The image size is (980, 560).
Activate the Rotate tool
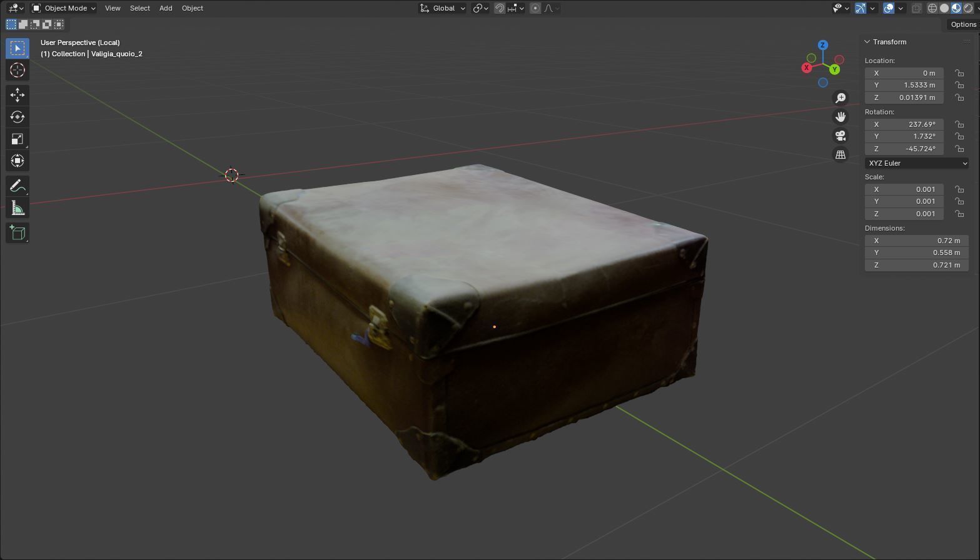(x=18, y=117)
